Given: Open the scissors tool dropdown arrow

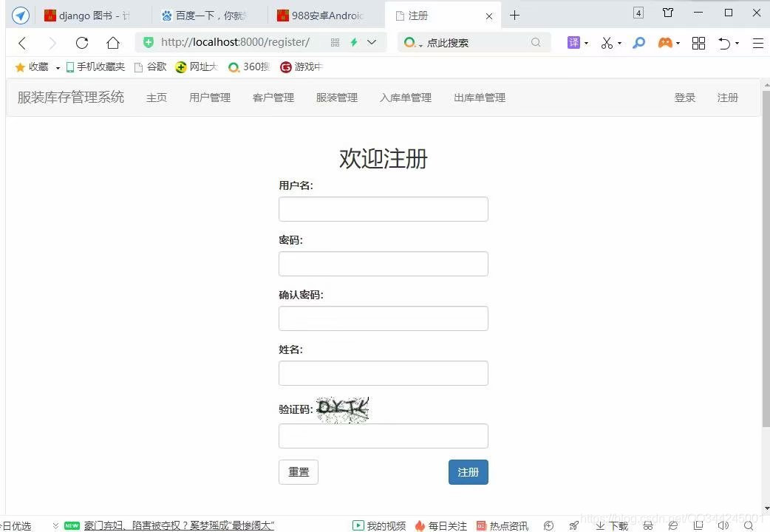Looking at the screenshot, I should pyautogui.click(x=620, y=44).
